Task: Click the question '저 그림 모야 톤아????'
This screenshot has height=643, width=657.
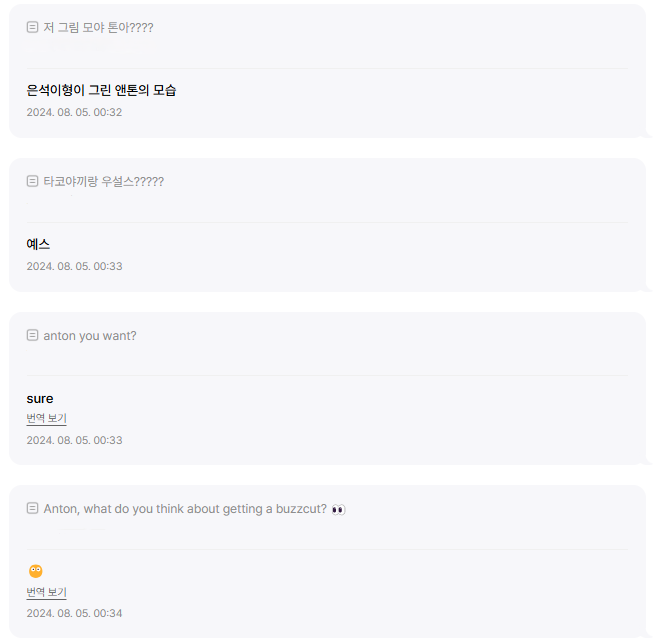Action: click(x=98, y=27)
